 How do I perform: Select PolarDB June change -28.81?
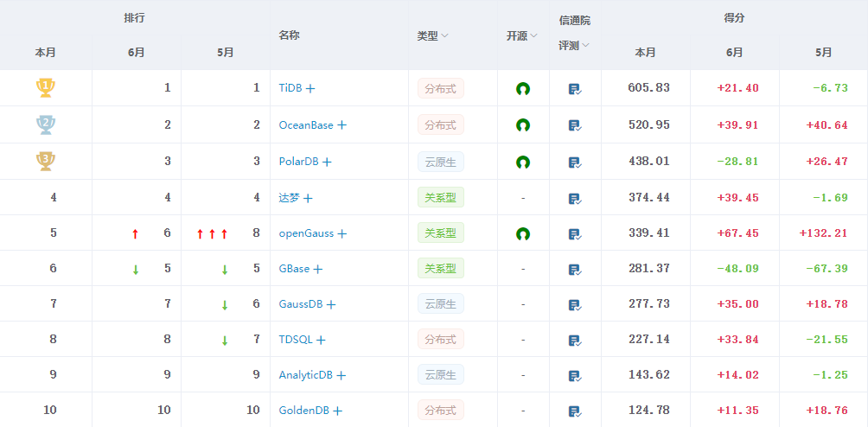738,162
